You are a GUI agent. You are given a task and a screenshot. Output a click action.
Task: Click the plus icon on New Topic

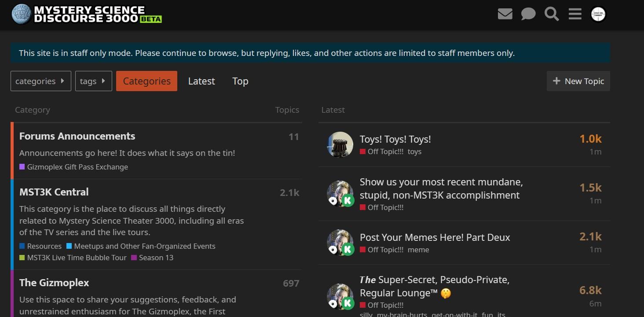coord(556,81)
